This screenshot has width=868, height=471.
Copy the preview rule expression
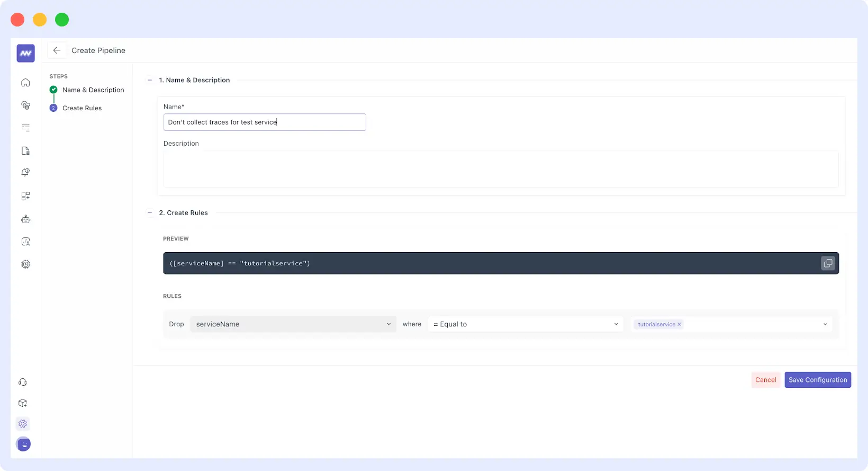click(828, 263)
